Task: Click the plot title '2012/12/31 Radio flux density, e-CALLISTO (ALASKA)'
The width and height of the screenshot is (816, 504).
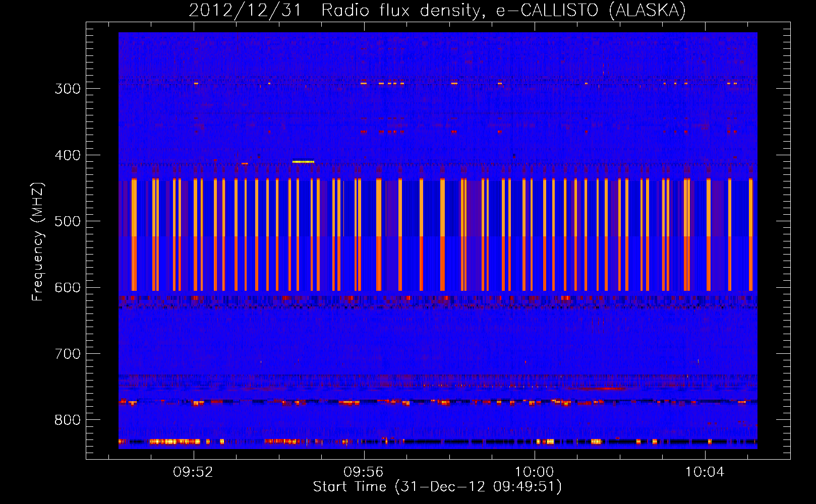Action: 437,10
